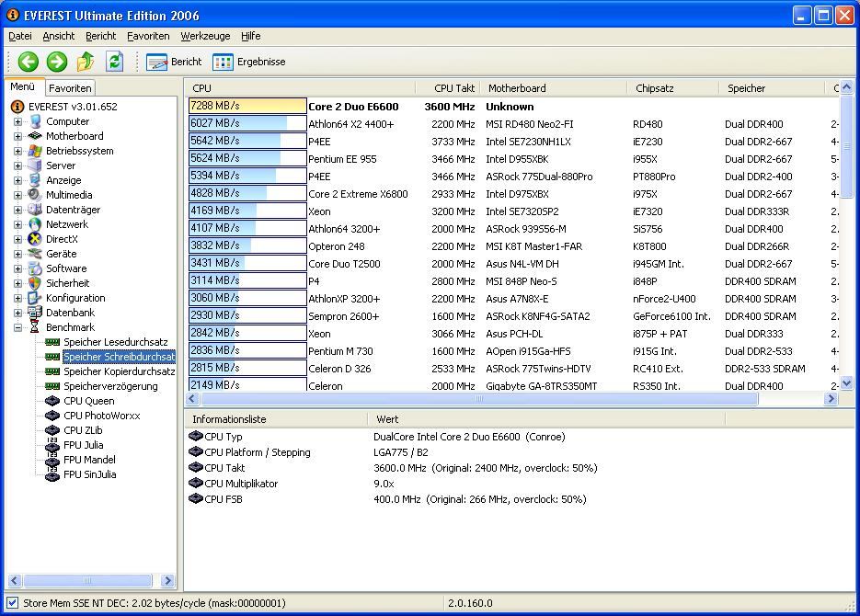Sort by the Motherboard column header
The height and width of the screenshot is (616, 860).
[x=554, y=88]
